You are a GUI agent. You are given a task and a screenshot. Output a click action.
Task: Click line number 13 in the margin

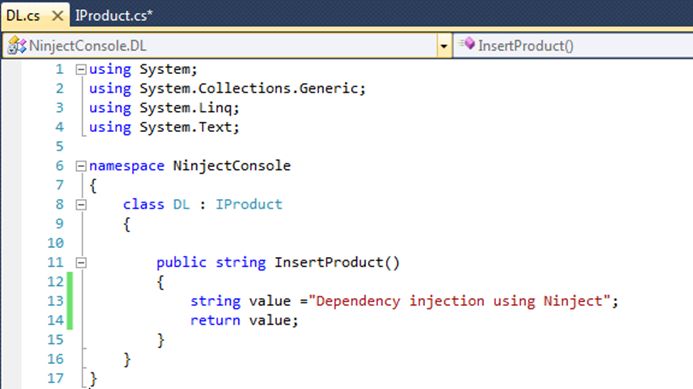click(x=56, y=301)
